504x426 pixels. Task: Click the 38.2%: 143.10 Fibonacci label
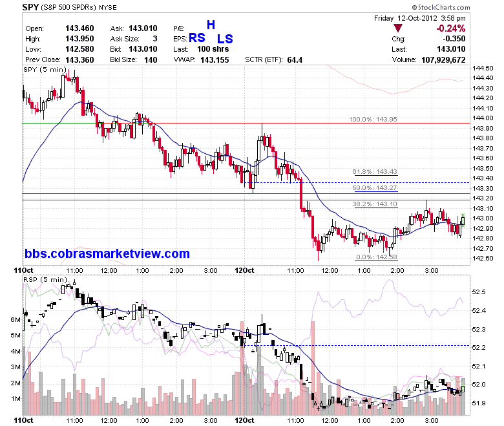coord(375,204)
